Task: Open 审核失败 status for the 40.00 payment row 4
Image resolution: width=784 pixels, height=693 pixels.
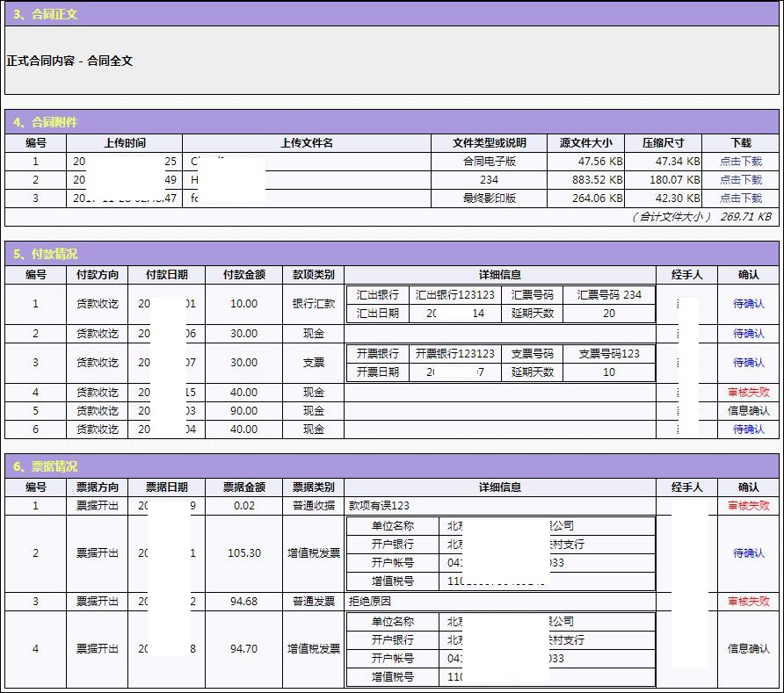Action: (x=748, y=393)
